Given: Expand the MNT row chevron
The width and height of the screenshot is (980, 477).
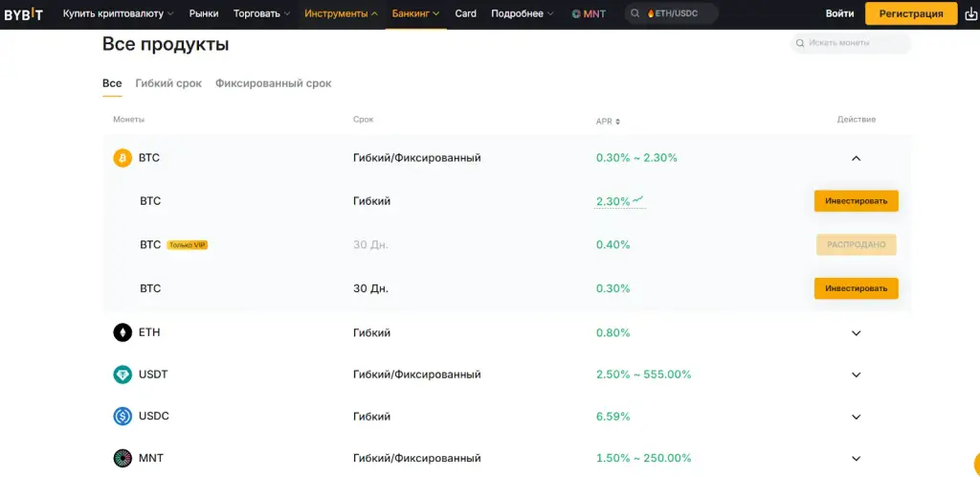Looking at the screenshot, I should 857,459.
